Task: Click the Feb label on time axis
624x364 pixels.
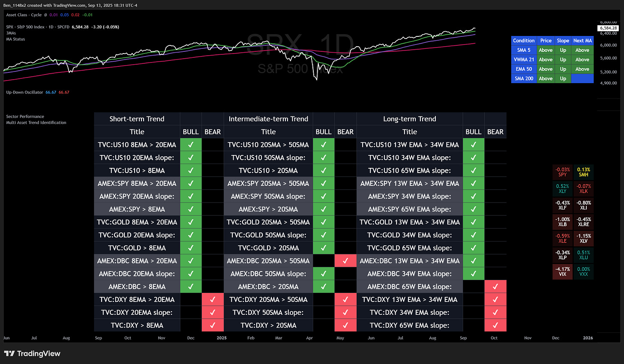Action: click(x=251, y=338)
